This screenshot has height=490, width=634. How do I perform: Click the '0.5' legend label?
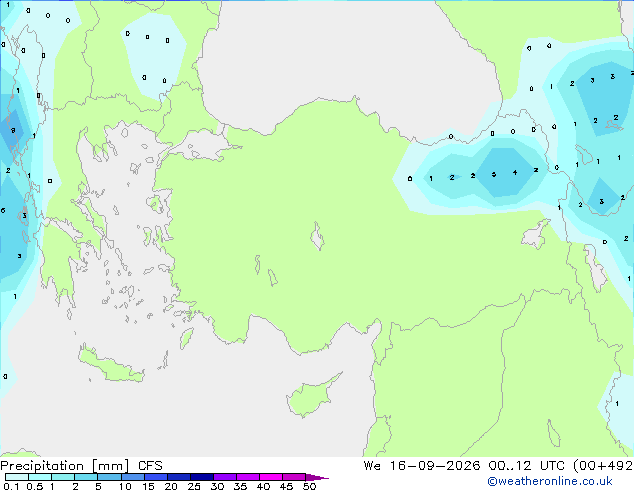tap(35, 486)
